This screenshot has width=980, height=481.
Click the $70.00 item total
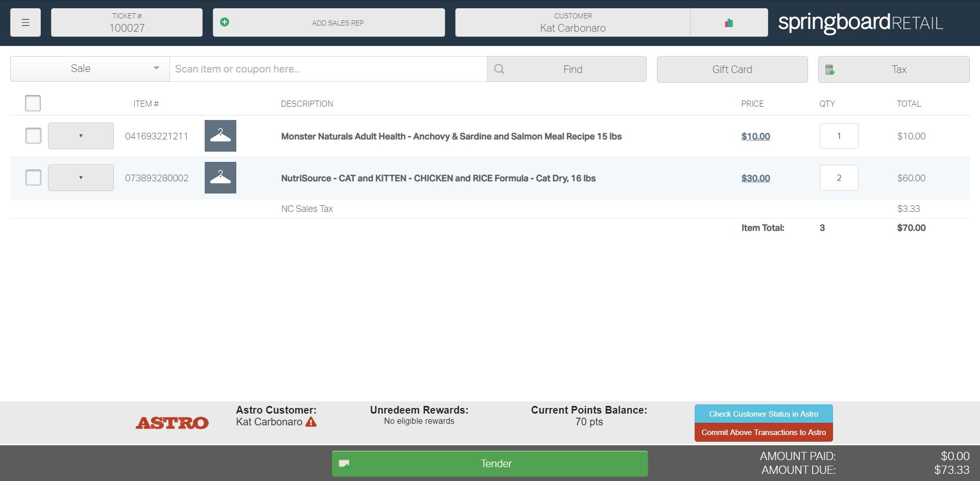(x=911, y=228)
